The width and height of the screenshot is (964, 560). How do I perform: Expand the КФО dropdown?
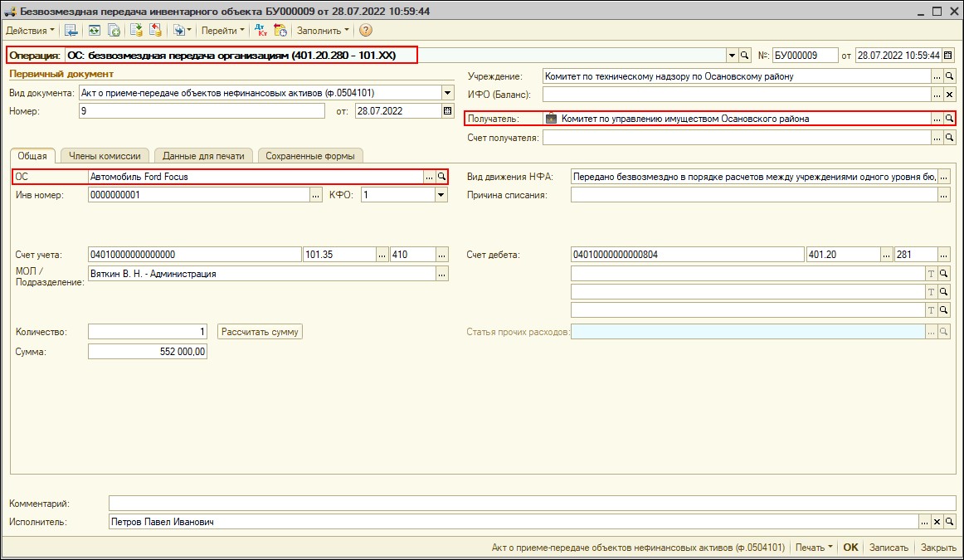tap(441, 195)
